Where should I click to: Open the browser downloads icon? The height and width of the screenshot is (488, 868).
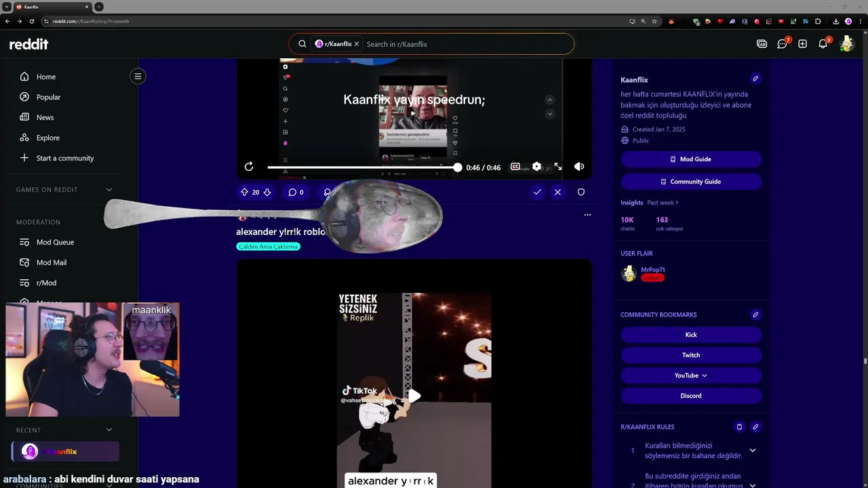(836, 21)
